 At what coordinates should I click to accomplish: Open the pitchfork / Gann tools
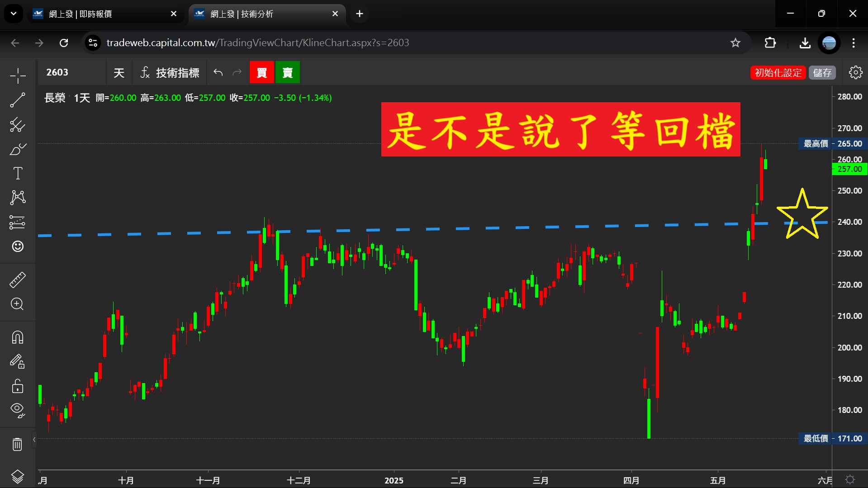[x=18, y=124]
